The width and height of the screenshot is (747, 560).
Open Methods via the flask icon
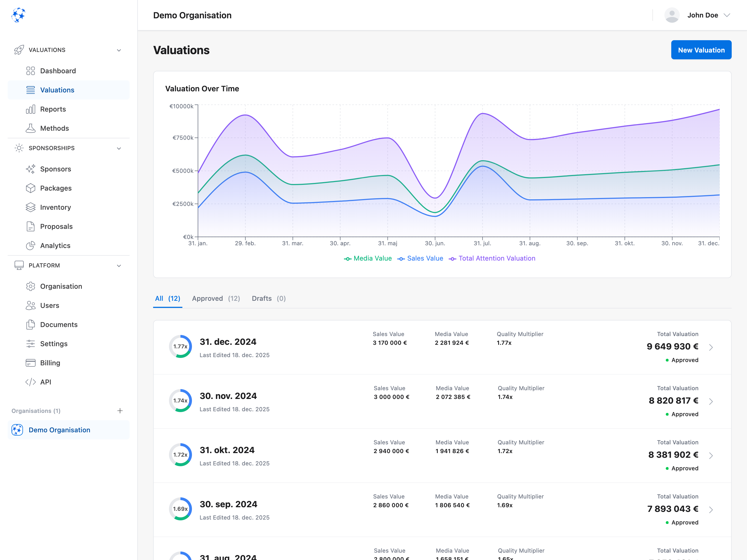[30, 128]
